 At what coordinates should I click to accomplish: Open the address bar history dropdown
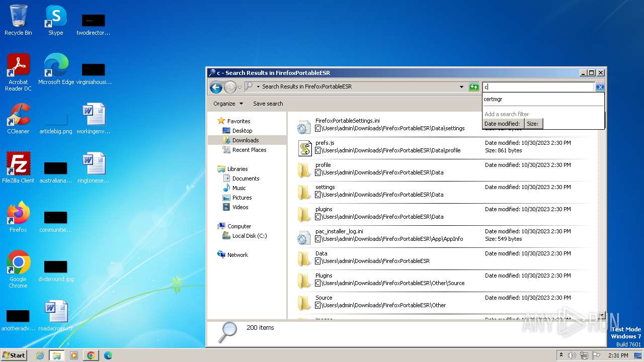click(x=461, y=87)
